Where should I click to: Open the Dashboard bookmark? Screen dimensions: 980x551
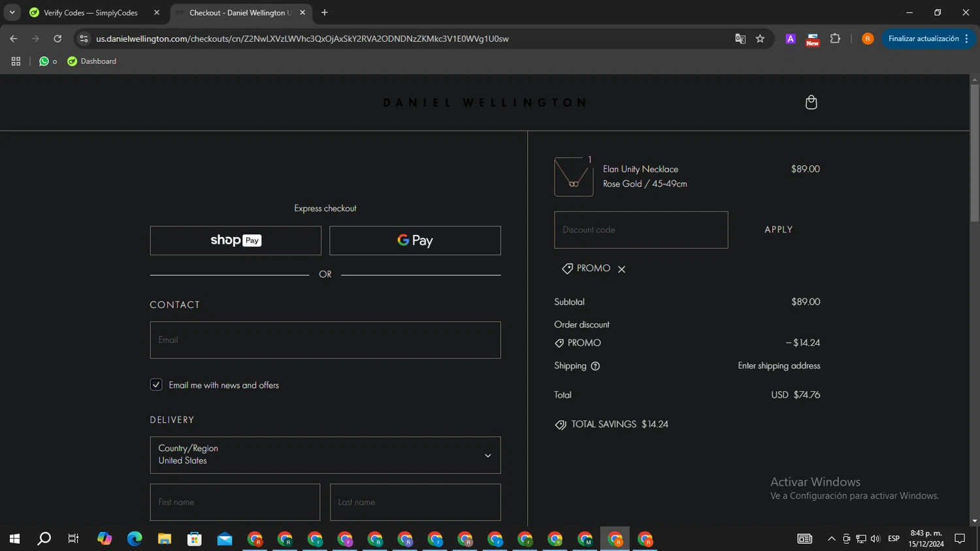pos(92,61)
